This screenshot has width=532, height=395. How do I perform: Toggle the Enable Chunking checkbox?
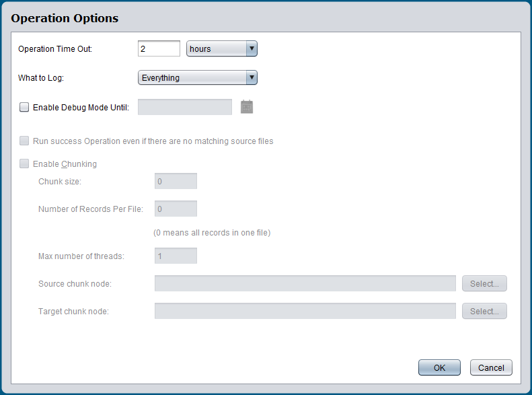(x=25, y=164)
